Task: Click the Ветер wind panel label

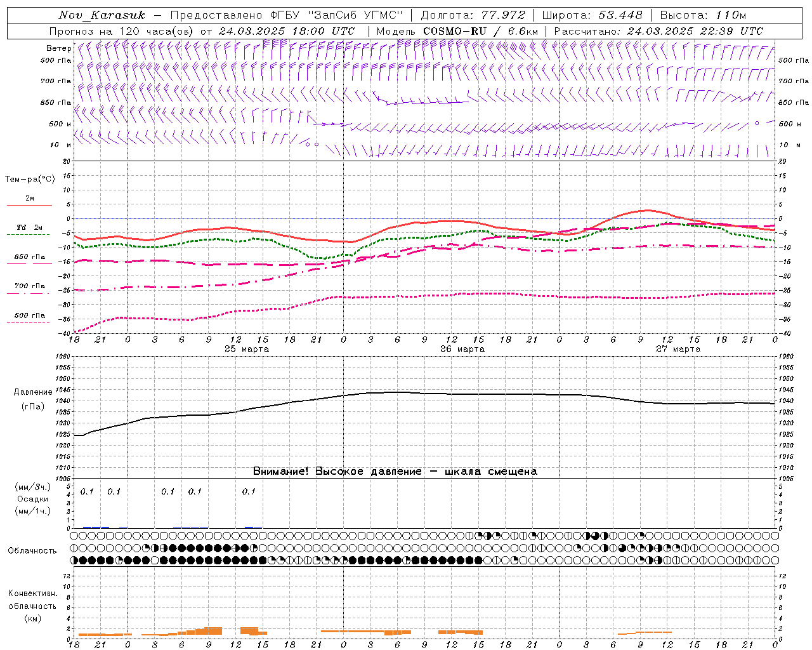Action: pos(58,48)
